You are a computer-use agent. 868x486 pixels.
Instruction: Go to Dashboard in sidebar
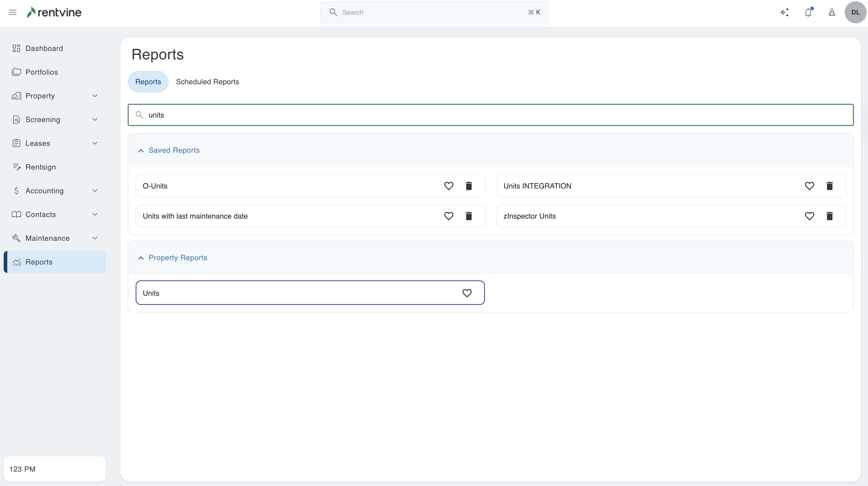click(x=44, y=49)
